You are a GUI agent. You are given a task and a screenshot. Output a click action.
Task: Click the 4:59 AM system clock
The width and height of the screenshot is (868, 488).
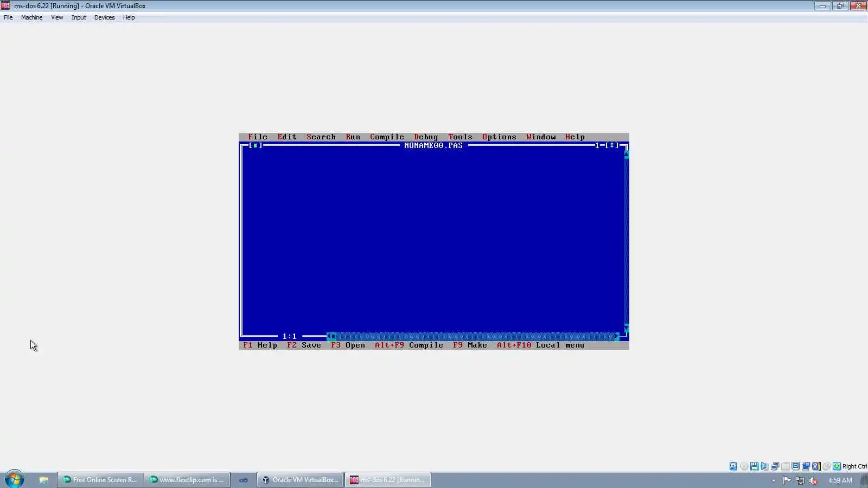[840, 480]
